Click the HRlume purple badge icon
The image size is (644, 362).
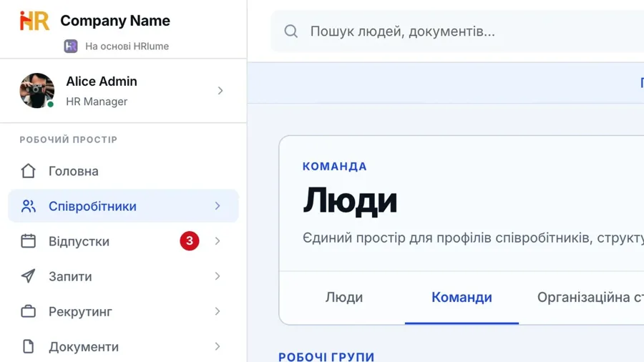pyautogui.click(x=71, y=46)
